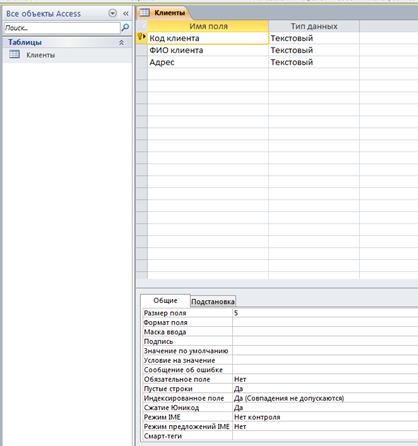This screenshot has width=418, height=446.
Task: Click the Смарт-теги property value
Action: [x=325, y=436]
